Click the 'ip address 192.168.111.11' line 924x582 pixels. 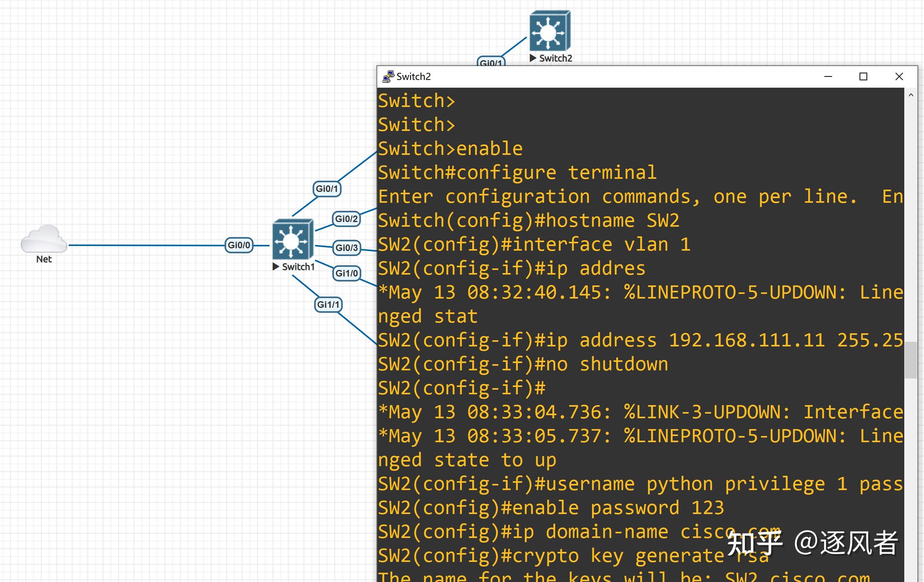click(641, 340)
